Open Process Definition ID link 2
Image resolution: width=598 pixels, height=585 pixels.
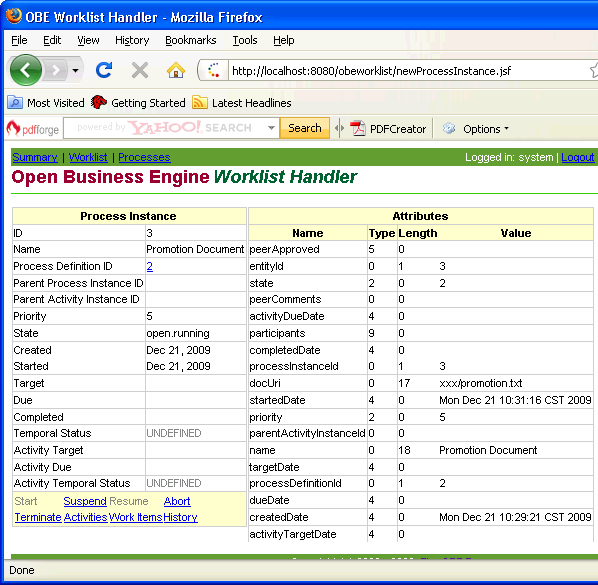(x=150, y=266)
